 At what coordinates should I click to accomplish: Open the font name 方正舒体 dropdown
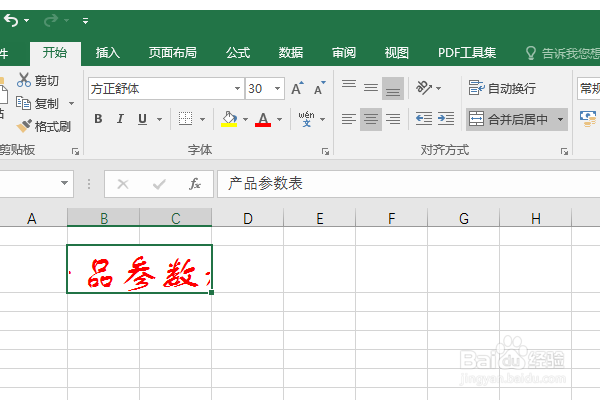click(237, 88)
